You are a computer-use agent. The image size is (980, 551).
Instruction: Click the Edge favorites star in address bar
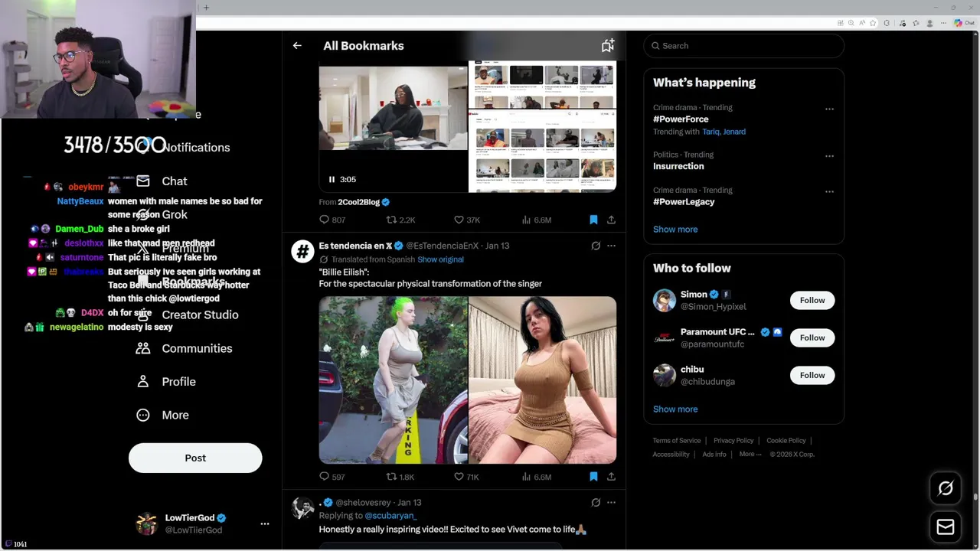point(873,23)
